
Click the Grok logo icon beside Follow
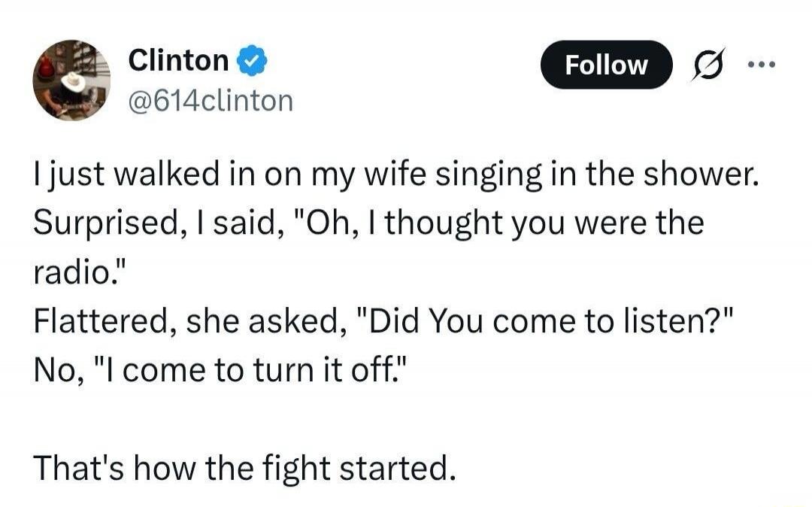(x=710, y=65)
